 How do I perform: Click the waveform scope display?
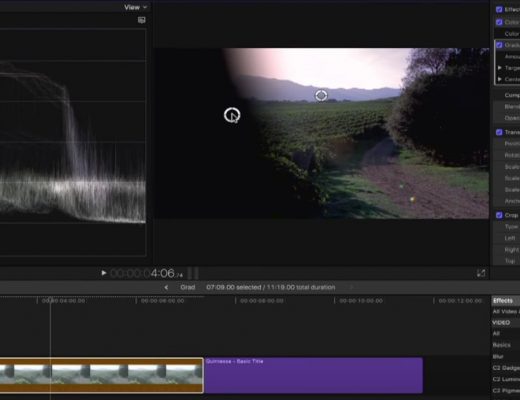click(73, 142)
